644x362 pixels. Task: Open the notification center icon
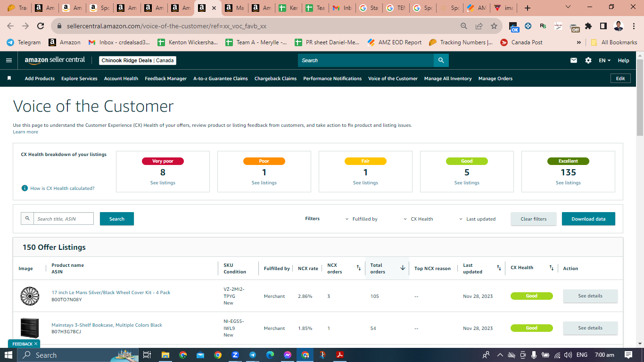[628, 355]
